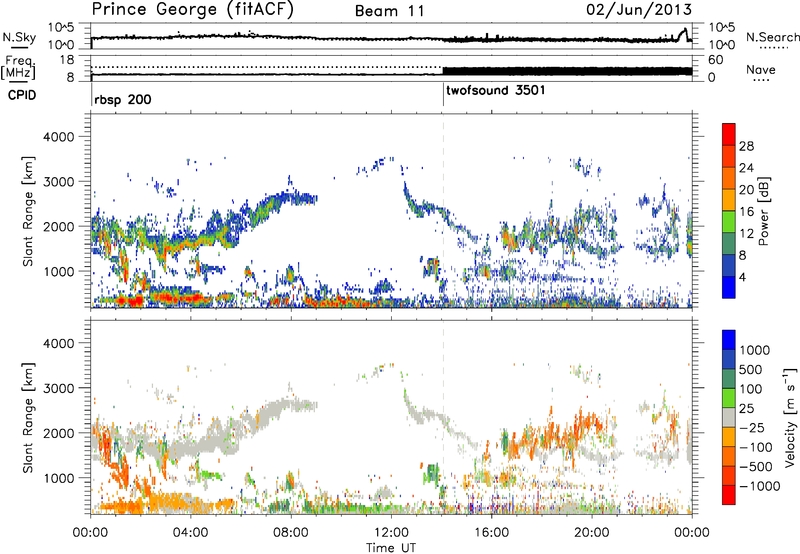
Task: Click the '20:00' time axis tick label
Action: (592, 533)
